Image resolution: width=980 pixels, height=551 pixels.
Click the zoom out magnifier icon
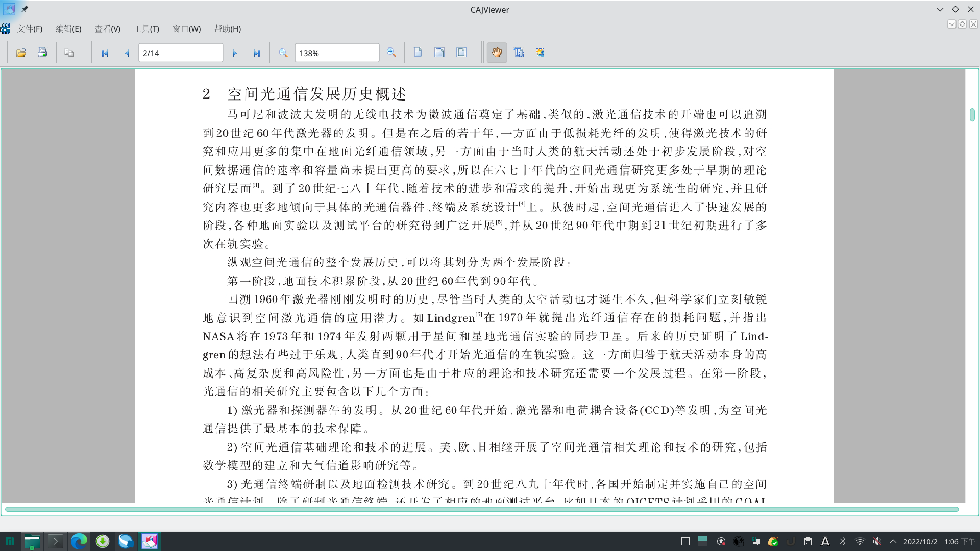[x=283, y=53]
